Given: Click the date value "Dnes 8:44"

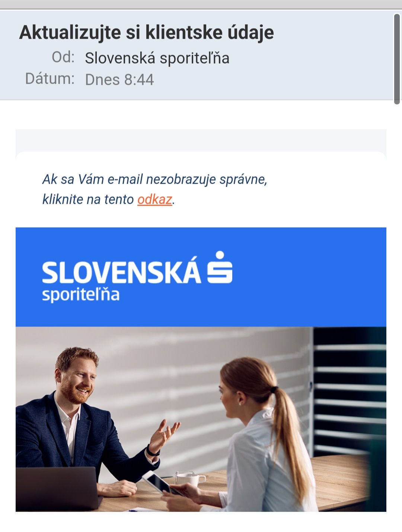Looking at the screenshot, I should tap(119, 80).
